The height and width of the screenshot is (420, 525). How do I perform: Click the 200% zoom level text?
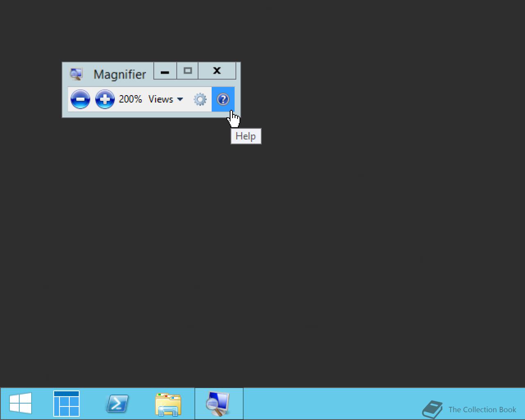130,99
